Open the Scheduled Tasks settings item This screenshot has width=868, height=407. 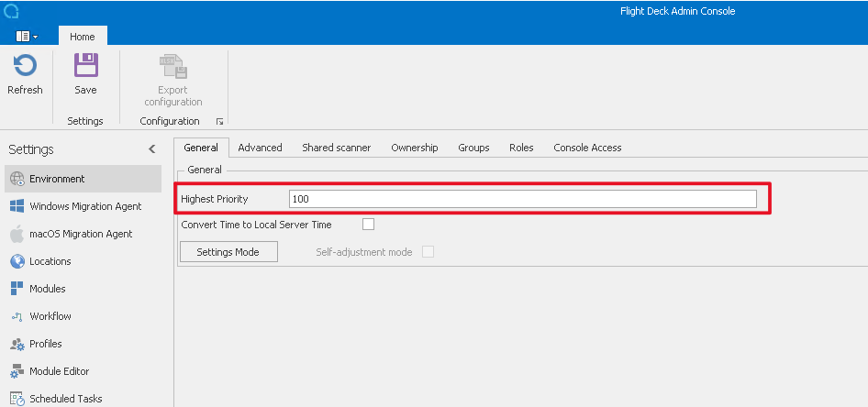pos(83,398)
